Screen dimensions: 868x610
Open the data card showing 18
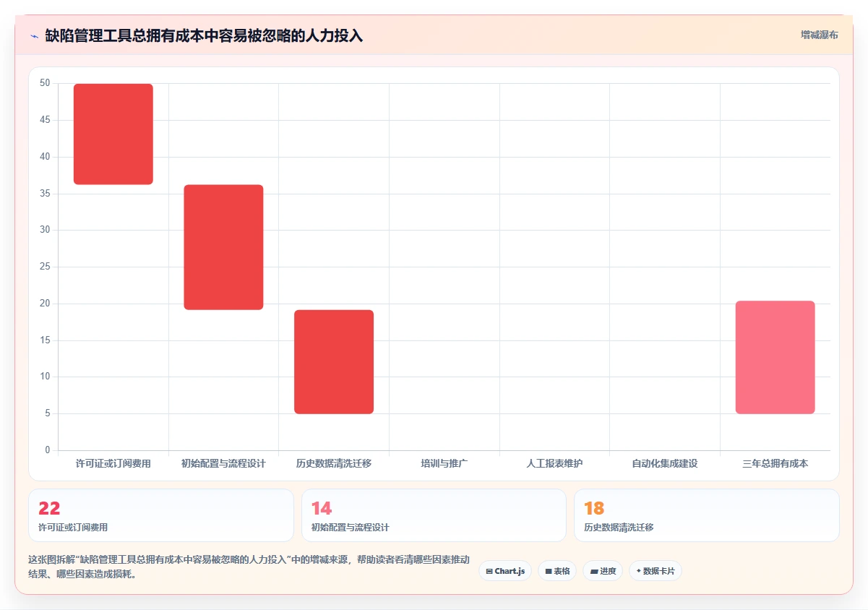coord(707,515)
